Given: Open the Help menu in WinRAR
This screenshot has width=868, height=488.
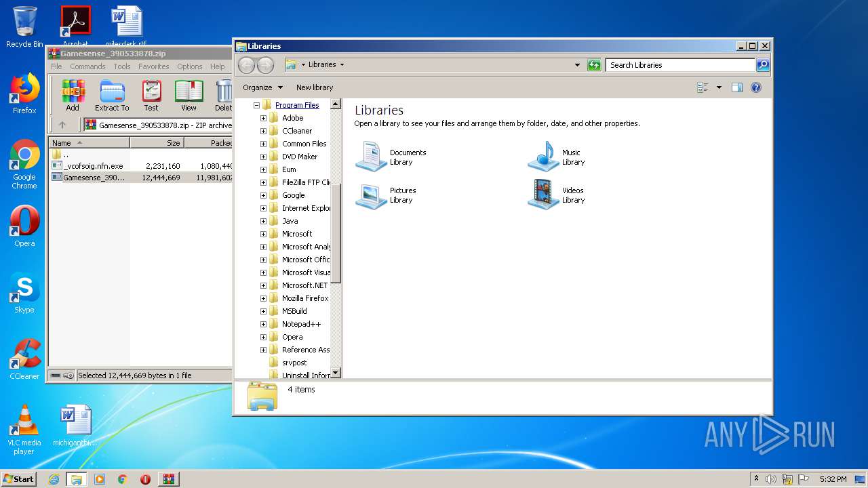Looking at the screenshot, I should click(x=218, y=66).
